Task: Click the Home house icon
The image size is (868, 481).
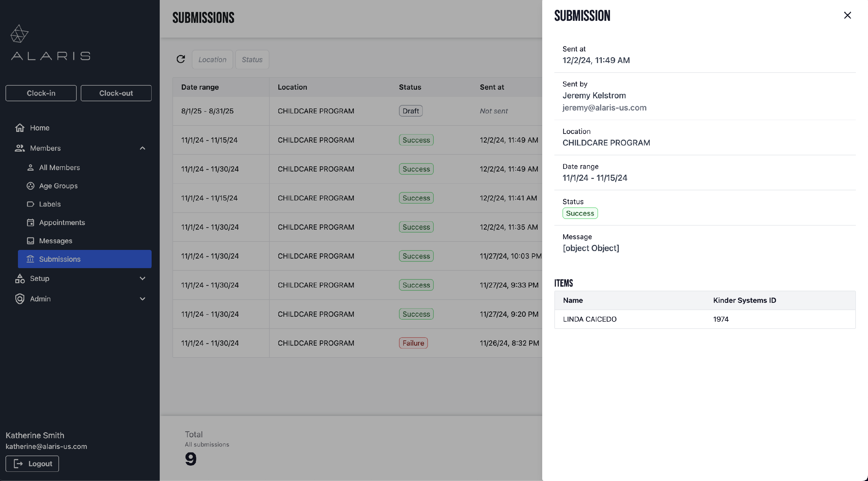Action: 20,128
